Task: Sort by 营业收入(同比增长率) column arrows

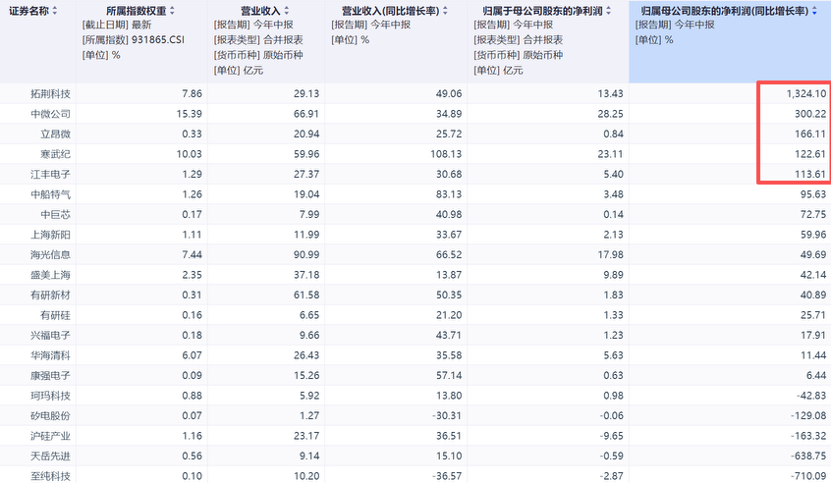Action: [445, 11]
